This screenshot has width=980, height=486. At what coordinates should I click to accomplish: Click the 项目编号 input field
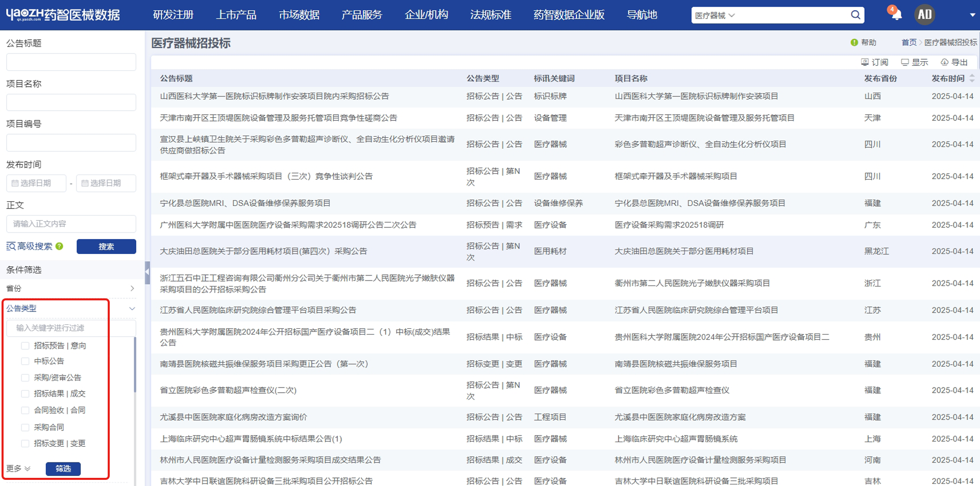pyautogui.click(x=71, y=143)
